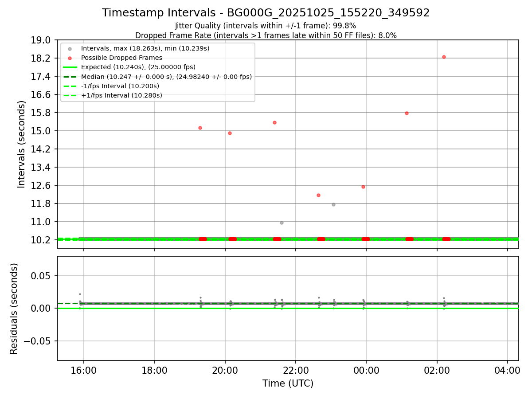Image resolution: width=532 pixels, height=399 pixels.
Task: Click the Time (UTC) x-axis label
Action: click(x=288, y=383)
